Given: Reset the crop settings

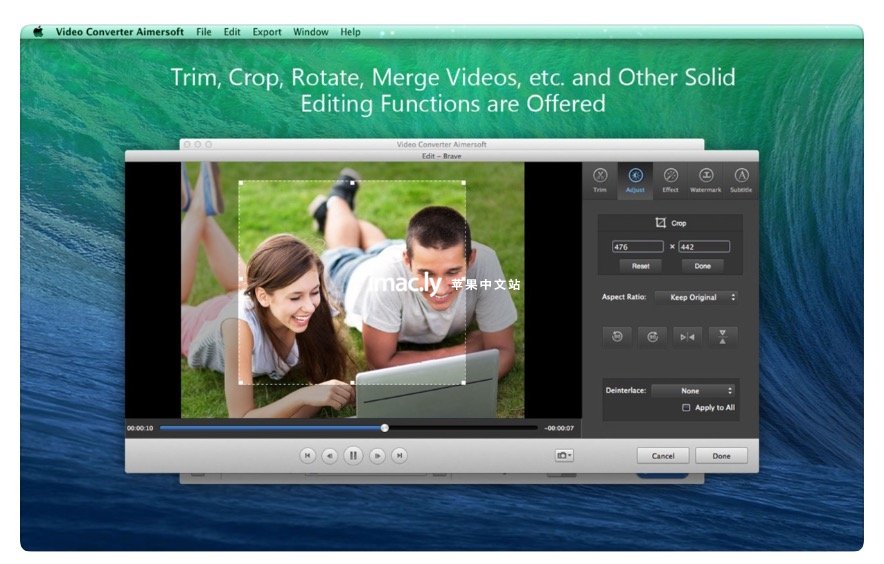Looking at the screenshot, I should click(640, 266).
